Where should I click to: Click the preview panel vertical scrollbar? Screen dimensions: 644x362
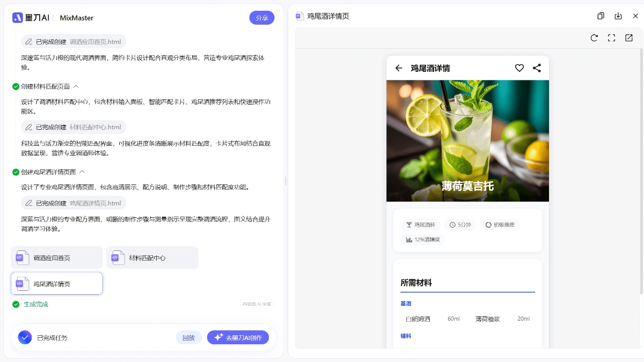[641, 172]
